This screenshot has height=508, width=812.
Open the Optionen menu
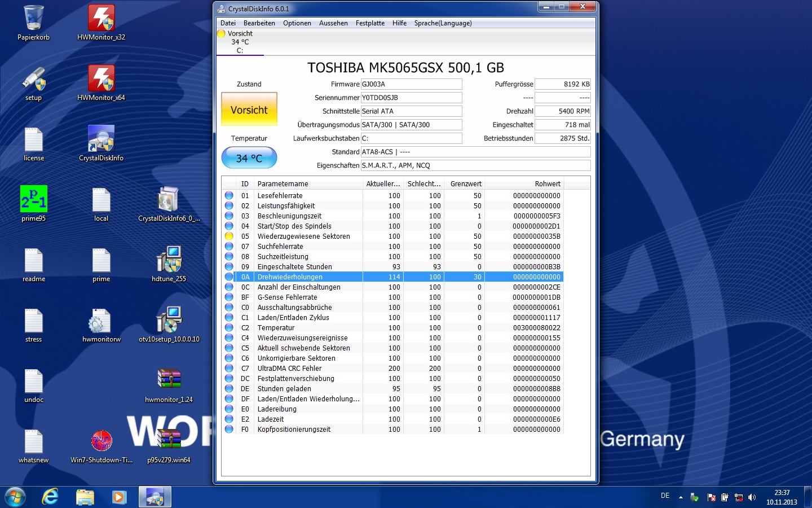click(x=297, y=23)
